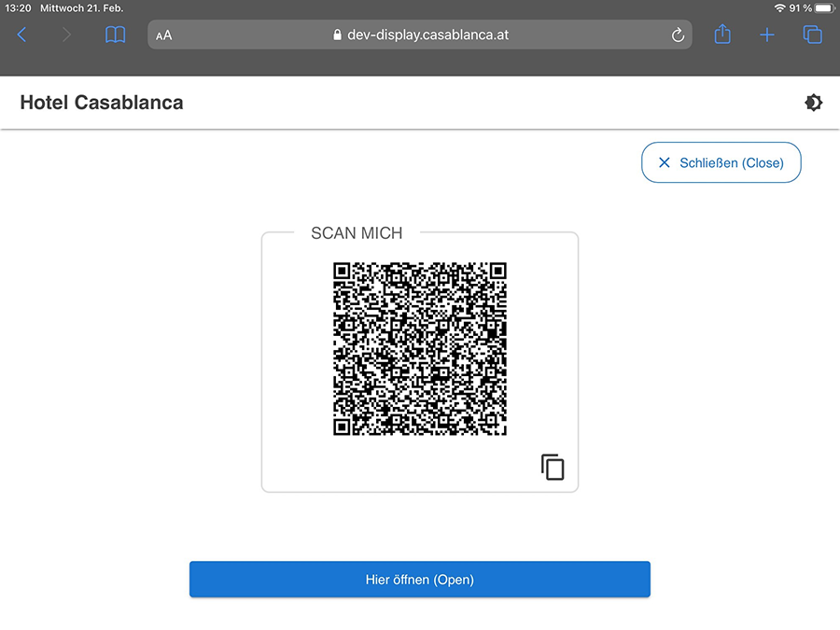Tap the dev-display.casablanca.at address bar
This screenshot has height=630, width=840.
click(x=427, y=35)
